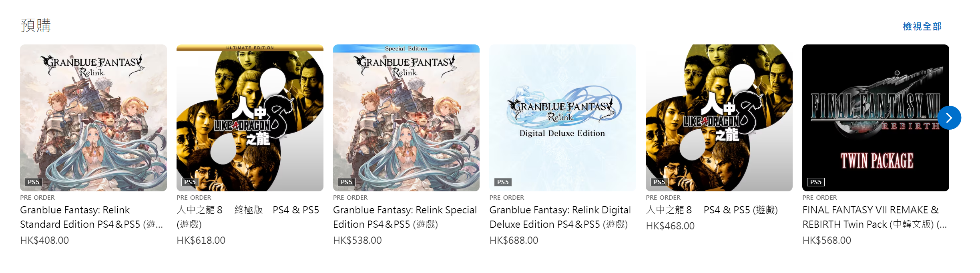This screenshot has height=273, width=980.
Task: Open Relink Digital Deluxe Edition title text
Action: click(560, 217)
